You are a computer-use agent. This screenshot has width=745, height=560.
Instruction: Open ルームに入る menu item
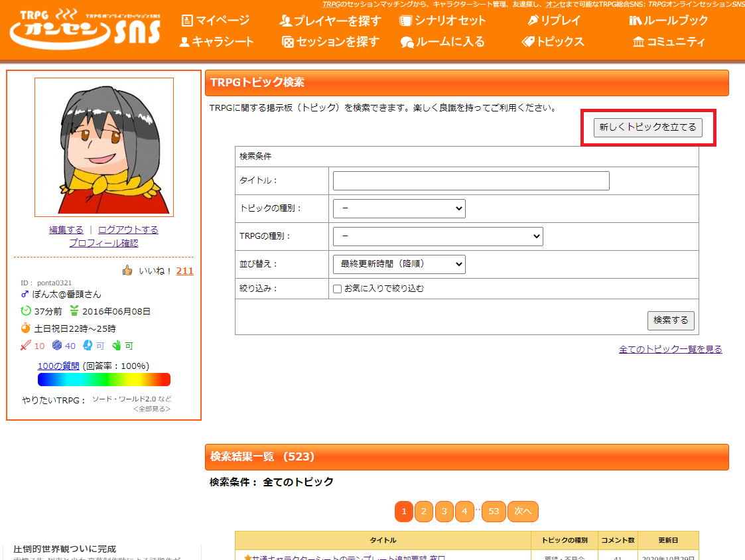(442, 42)
